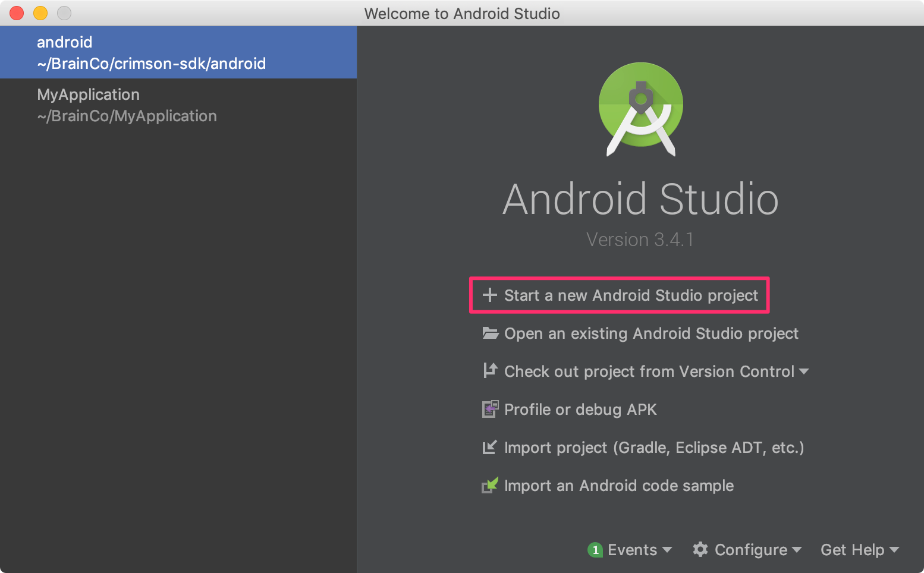
Task: Click the Android code sample import icon
Action: coord(490,485)
